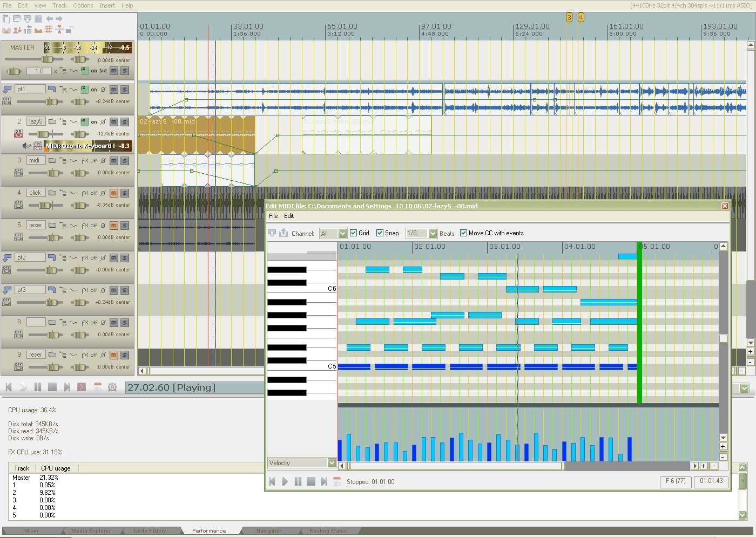Solo the pt1 track
Image resolution: width=756 pixels, height=538 pixels.
pos(125,90)
